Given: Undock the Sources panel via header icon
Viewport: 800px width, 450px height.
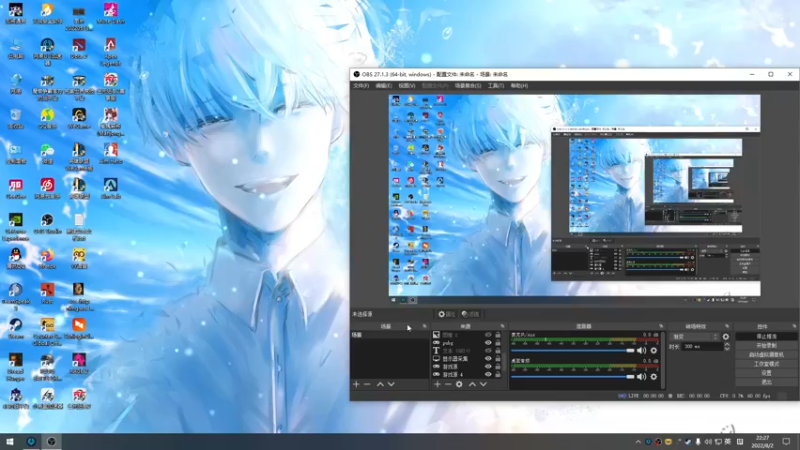Looking at the screenshot, I should click(503, 326).
